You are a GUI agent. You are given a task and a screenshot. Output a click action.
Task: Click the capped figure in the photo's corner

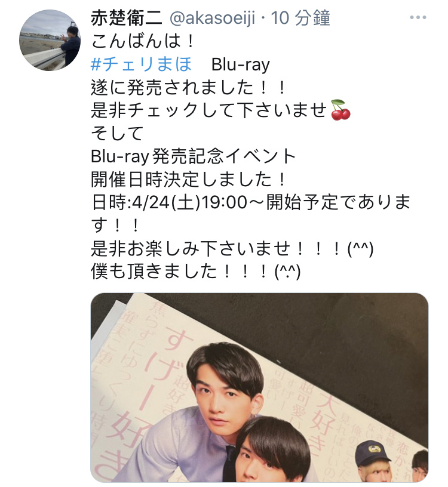(x=373, y=461)
